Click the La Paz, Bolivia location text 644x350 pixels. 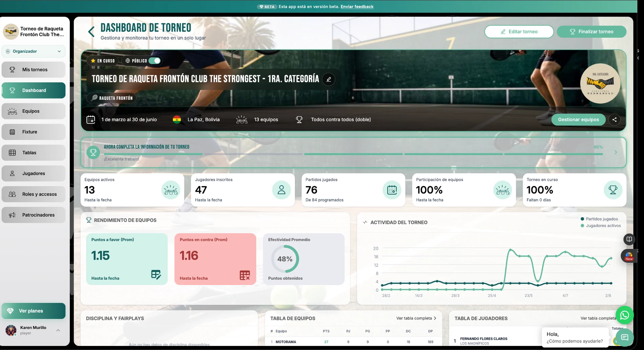(203, 119)
